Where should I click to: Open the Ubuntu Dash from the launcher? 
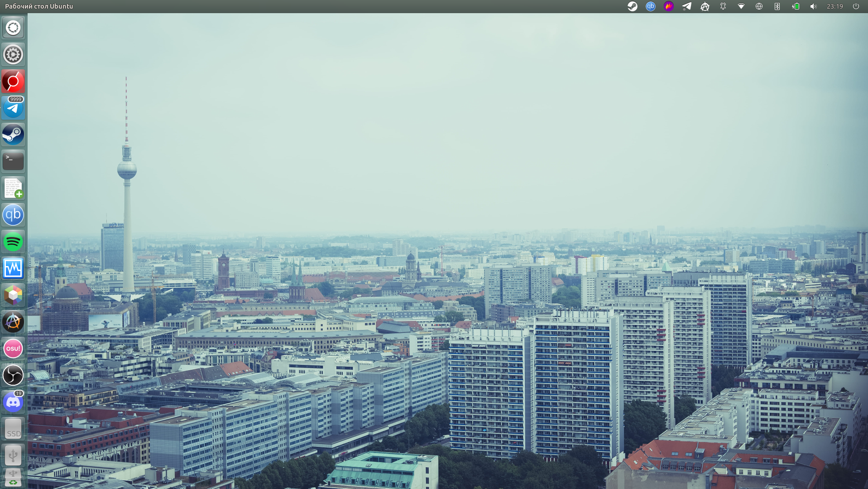(x=13, y=28)
